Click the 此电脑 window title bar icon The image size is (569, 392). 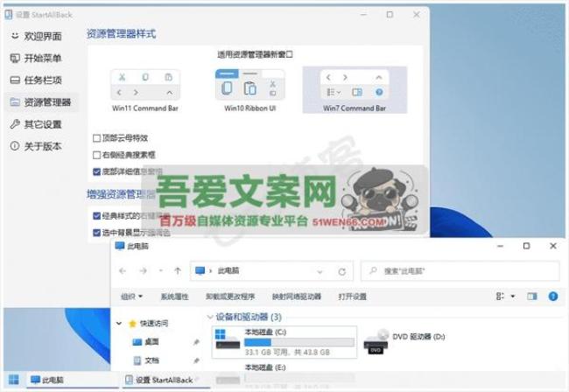pyautogui.click(x=119, y=246)
